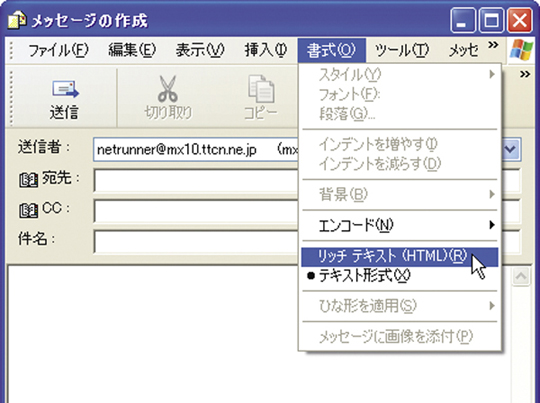The width and height of the screenshot is (540, 403).
Task: Click the 切り取り scissors icon
Action: (x=167, y=89)
